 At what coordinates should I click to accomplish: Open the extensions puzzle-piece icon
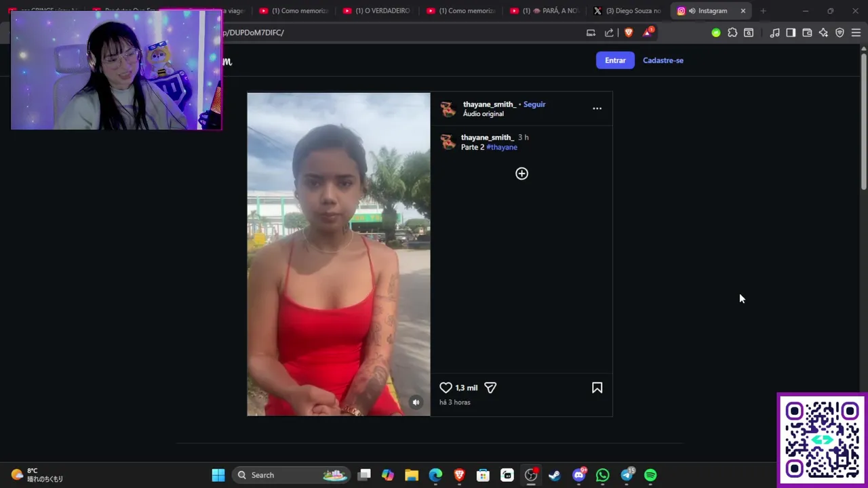(732, 33)
